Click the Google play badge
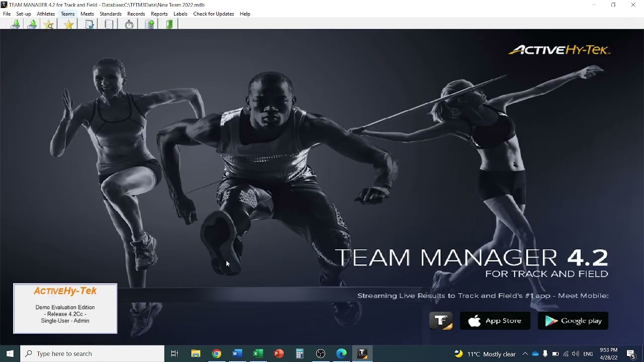 pyautogui.click(x=573, y=321)
